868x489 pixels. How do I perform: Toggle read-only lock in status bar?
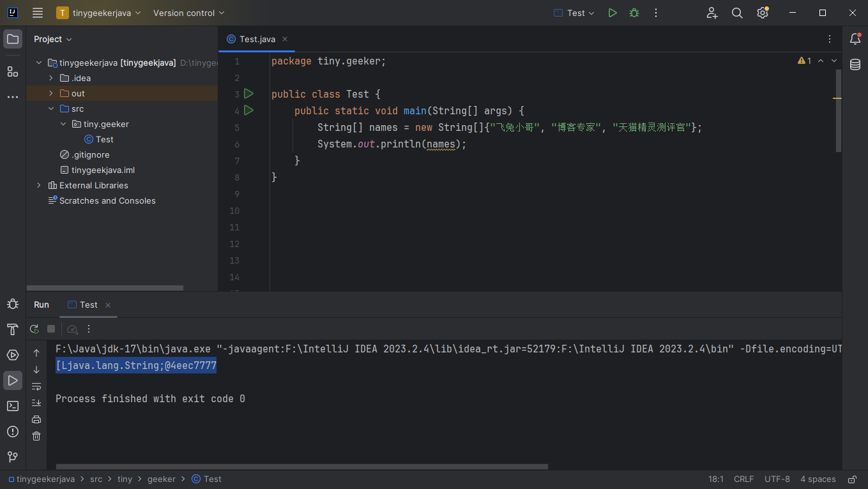[x=852, y=479]
